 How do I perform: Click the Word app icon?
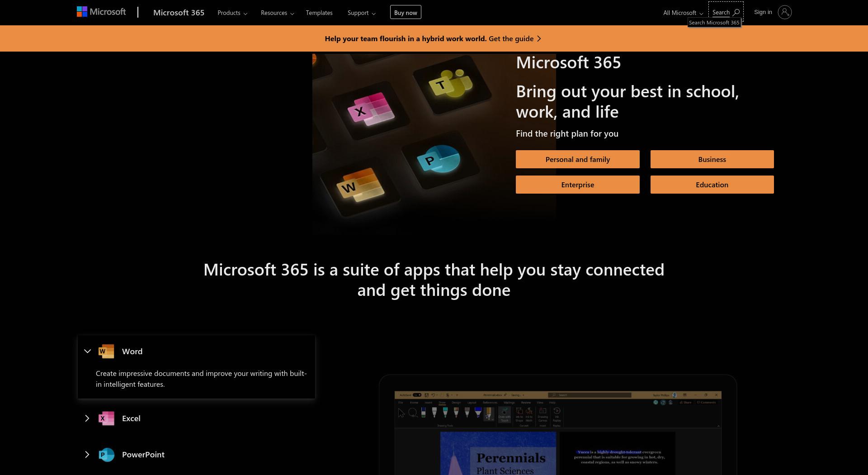(x=106, y=351)
